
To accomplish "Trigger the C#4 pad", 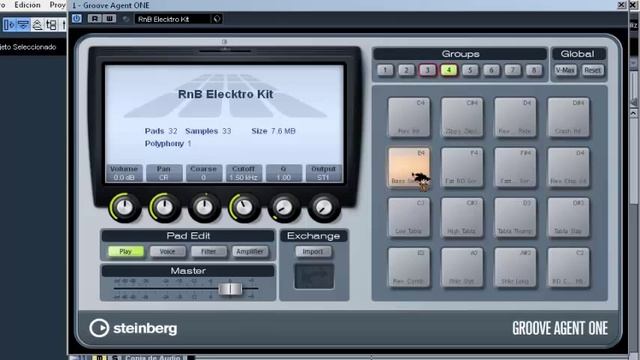I will click(462, 117).
